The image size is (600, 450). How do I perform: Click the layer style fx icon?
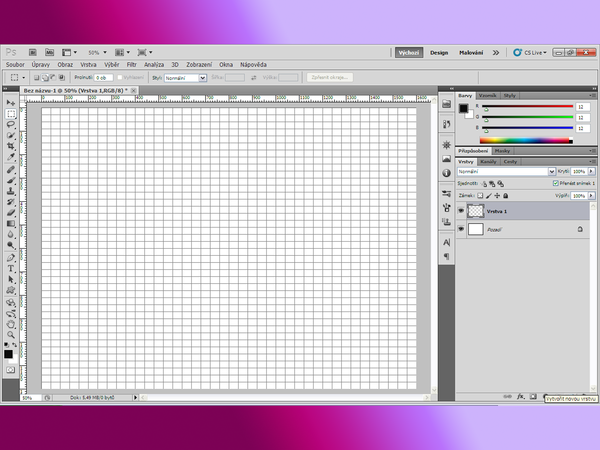click(x=520, y=396)
